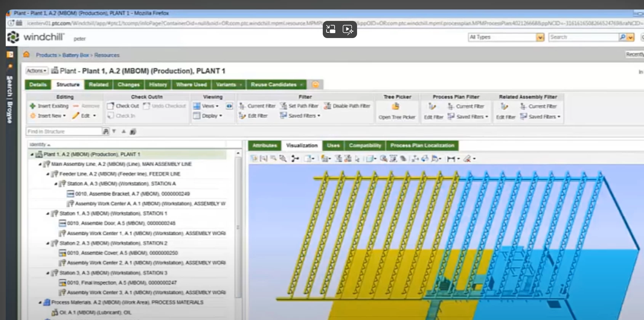Viewport: 644px width, 320px height.
Task: Open the Views dropdown
Action: pos(206,106)
